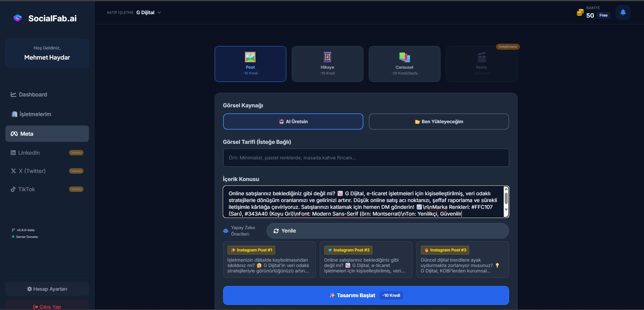Click the gold coins balance icon
The width and height of the screenshot is (644, 310).
pyautogui.click(x=580, y=13)
